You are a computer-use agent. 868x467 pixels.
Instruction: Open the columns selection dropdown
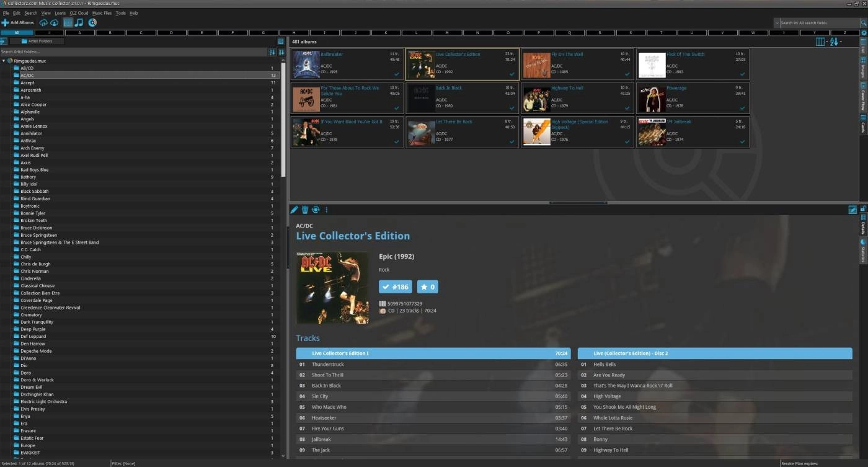[x=822, y=42]
